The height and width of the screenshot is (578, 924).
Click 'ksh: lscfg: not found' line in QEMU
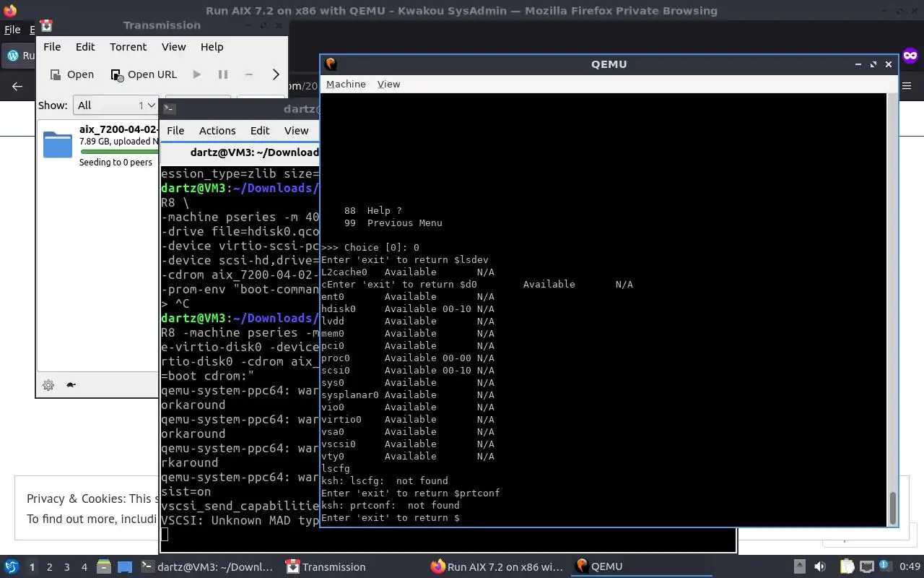[385, 481]
